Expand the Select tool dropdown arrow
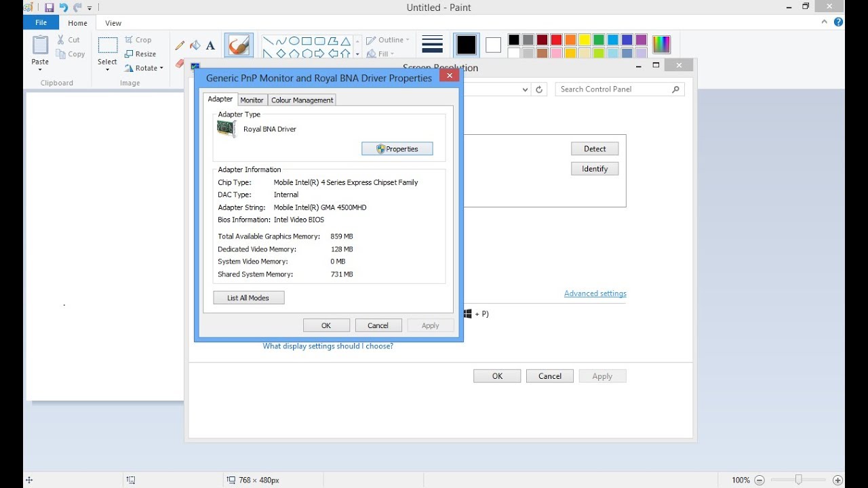Screen dimensions: 868x488 click(x=107, y=69)
